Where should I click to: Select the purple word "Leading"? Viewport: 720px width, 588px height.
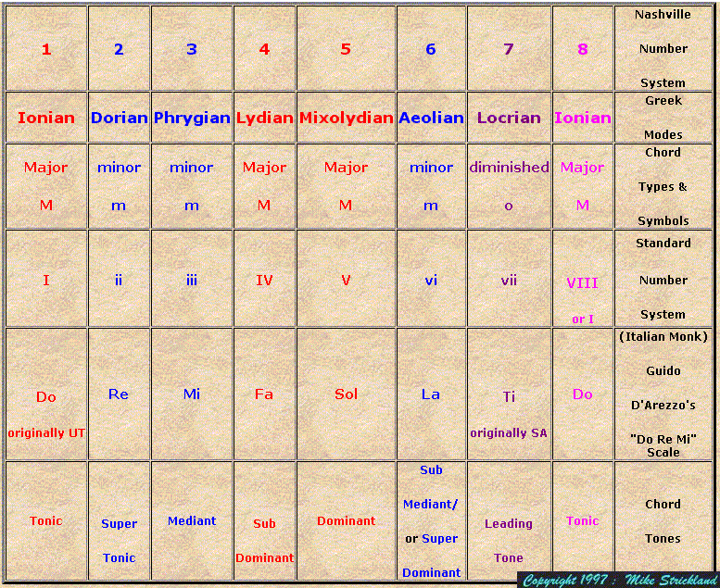[509, 524]
